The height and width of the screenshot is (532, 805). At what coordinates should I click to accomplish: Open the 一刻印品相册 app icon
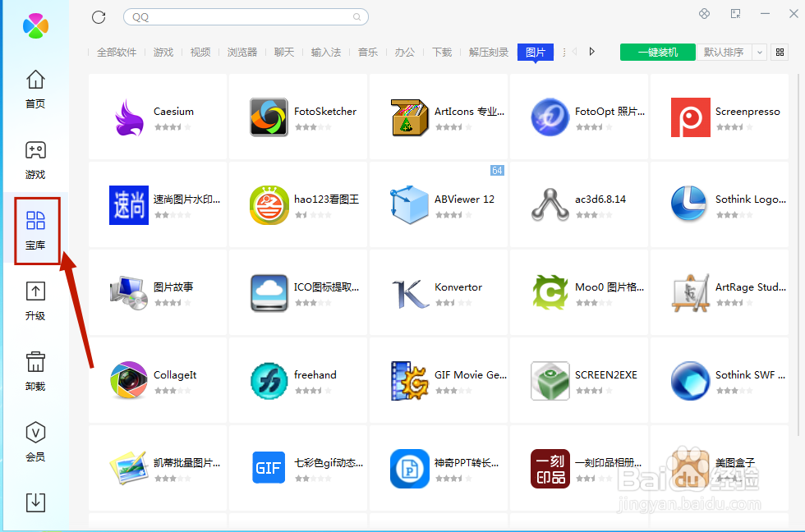coord(550,469)
